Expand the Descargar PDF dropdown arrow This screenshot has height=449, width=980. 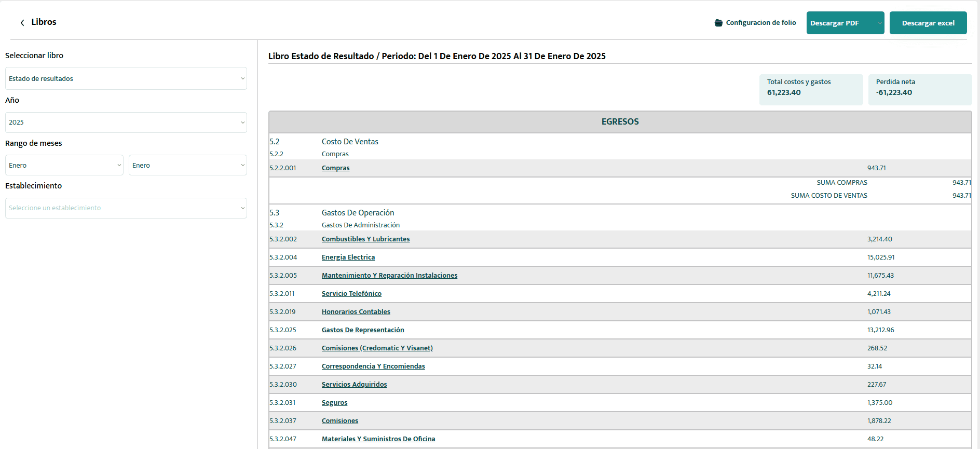(879, 23)
